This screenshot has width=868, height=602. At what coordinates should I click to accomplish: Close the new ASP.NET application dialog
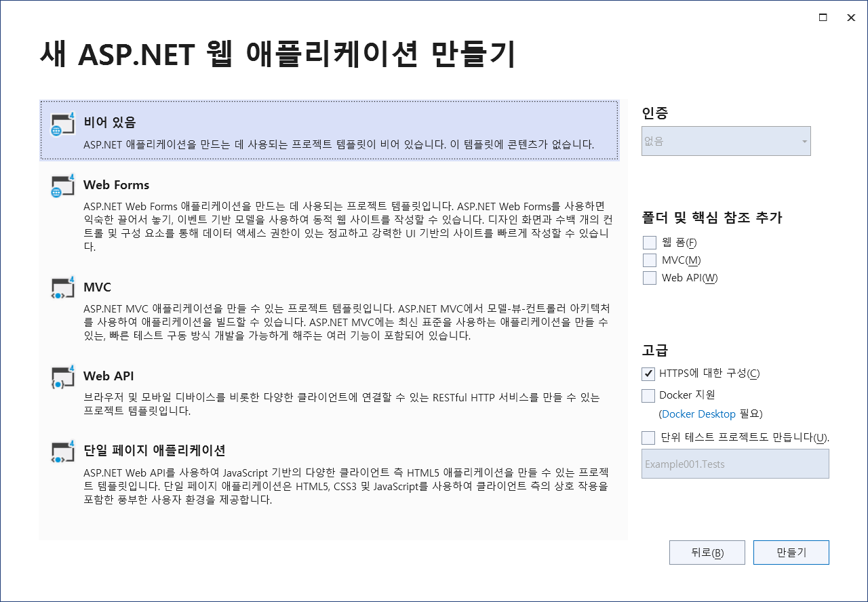click(x=851, y=18)
